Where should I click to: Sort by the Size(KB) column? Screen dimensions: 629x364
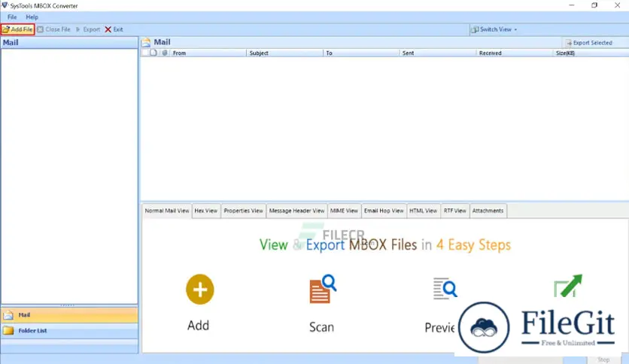point(591,53)
